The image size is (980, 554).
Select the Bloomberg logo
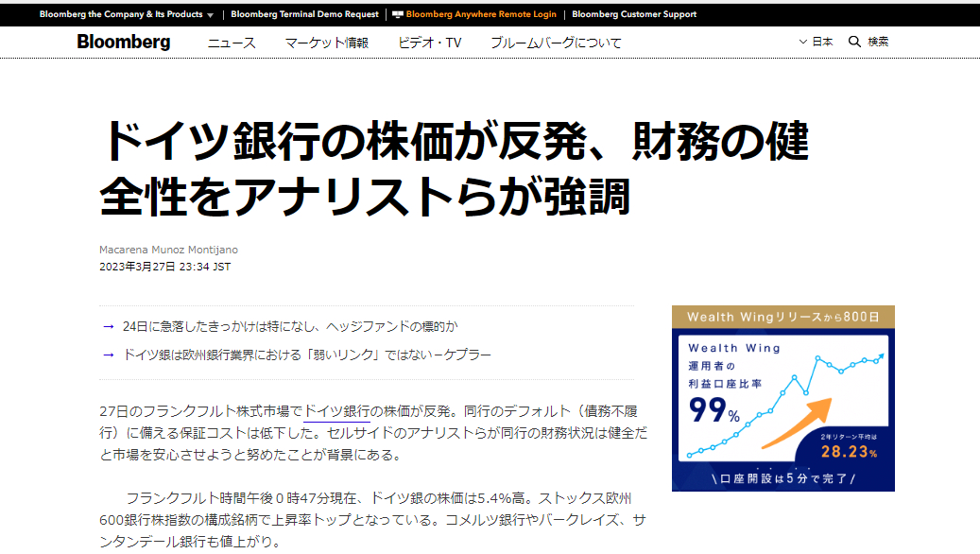pyautogui.click(x=124, y=42)
